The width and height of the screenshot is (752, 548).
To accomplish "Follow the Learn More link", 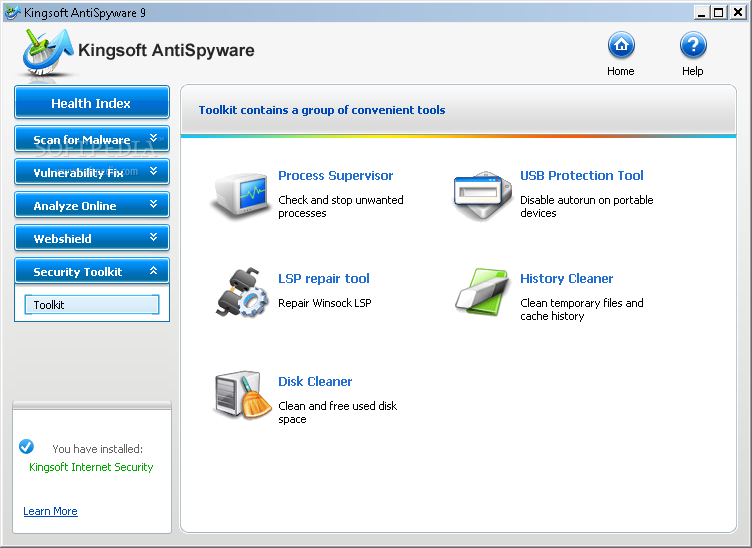I will click(50, 511).
